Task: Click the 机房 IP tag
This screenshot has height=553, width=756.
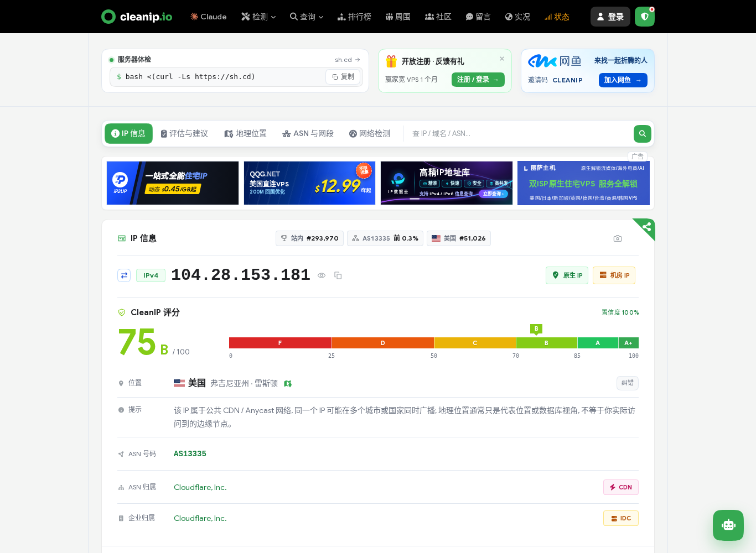Action: (614, 275)
